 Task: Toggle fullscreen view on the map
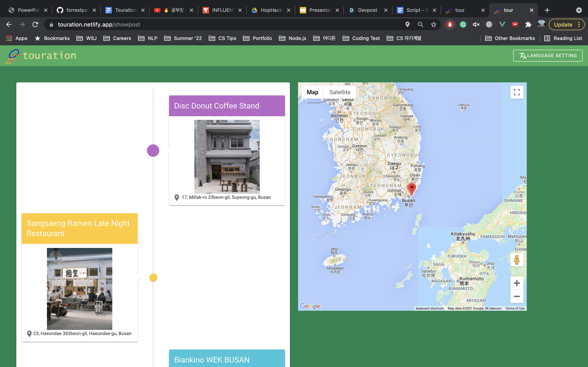517,92
